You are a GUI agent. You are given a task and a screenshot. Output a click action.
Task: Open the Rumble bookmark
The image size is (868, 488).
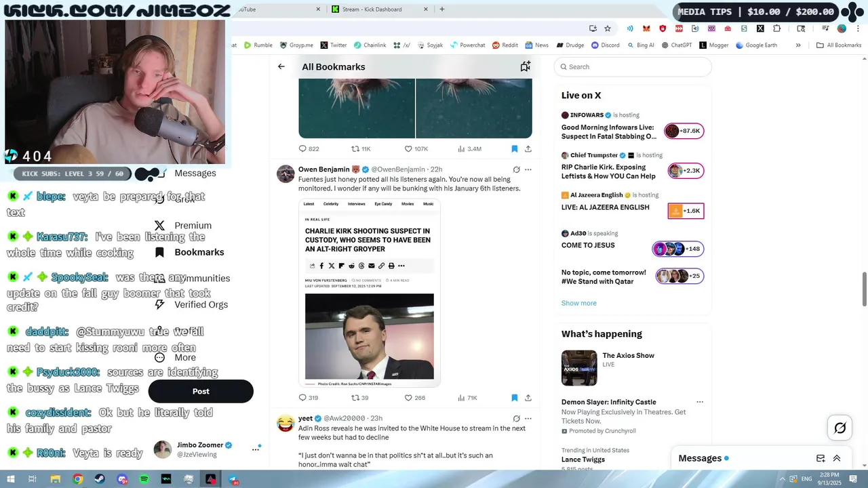coord(258,45)
